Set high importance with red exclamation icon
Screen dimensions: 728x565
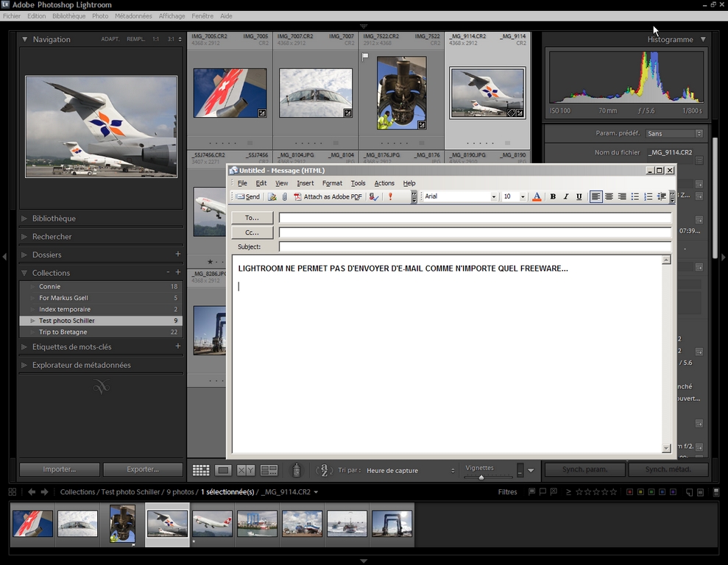pos(390,196)
